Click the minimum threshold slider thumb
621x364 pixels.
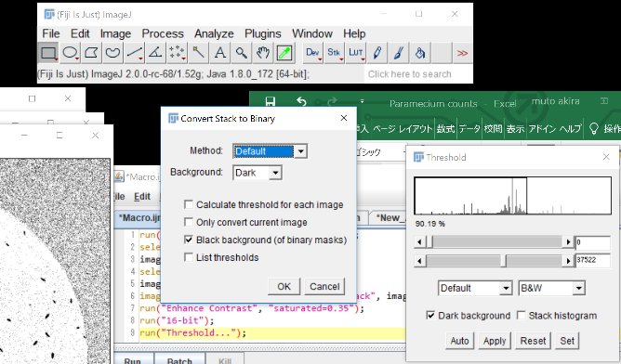(429, 241)
